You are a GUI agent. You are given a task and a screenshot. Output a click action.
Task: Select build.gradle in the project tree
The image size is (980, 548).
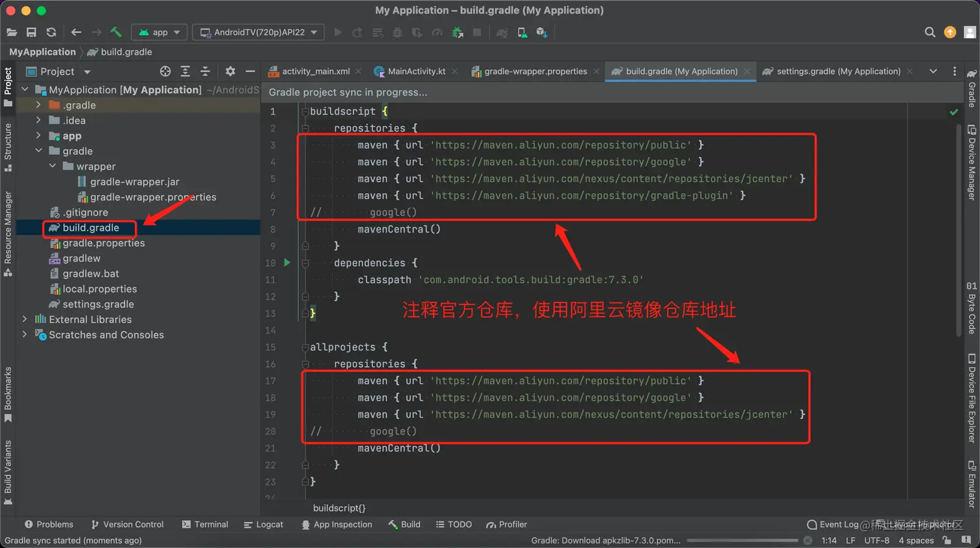(91, 228)
